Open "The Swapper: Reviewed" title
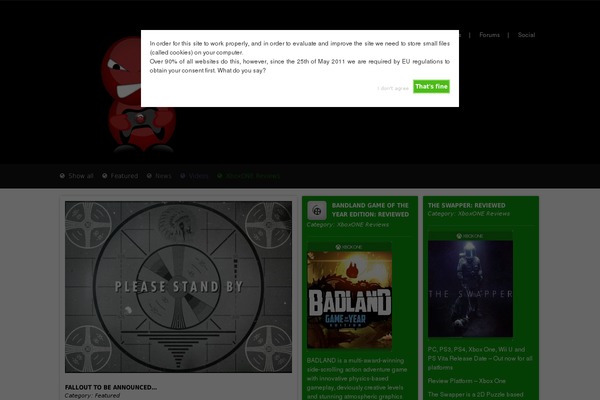This screenshot has width=600, height=400. (466, 206)
